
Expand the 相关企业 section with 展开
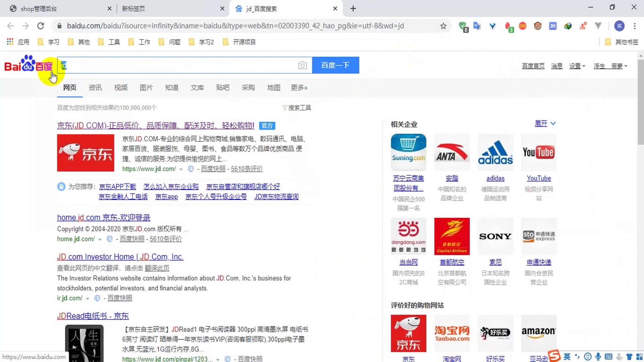(545, 123)
